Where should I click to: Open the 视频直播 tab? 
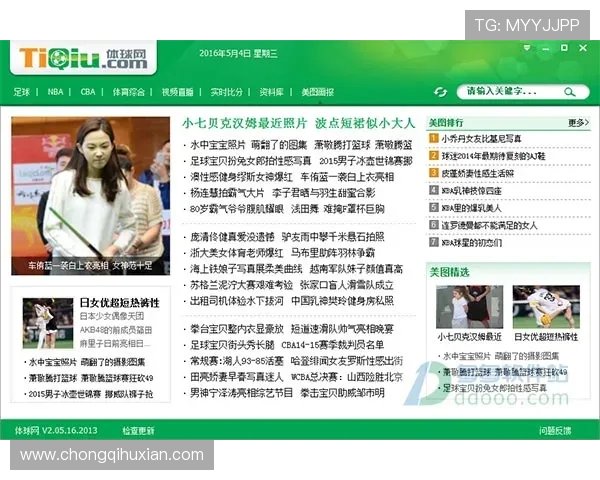point(177,92)
